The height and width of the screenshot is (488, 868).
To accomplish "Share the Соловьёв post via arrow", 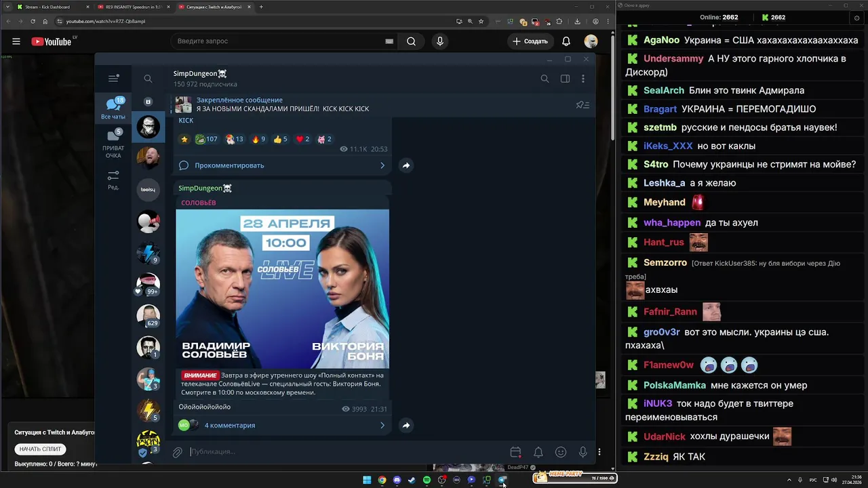I will tap(406, 426).
